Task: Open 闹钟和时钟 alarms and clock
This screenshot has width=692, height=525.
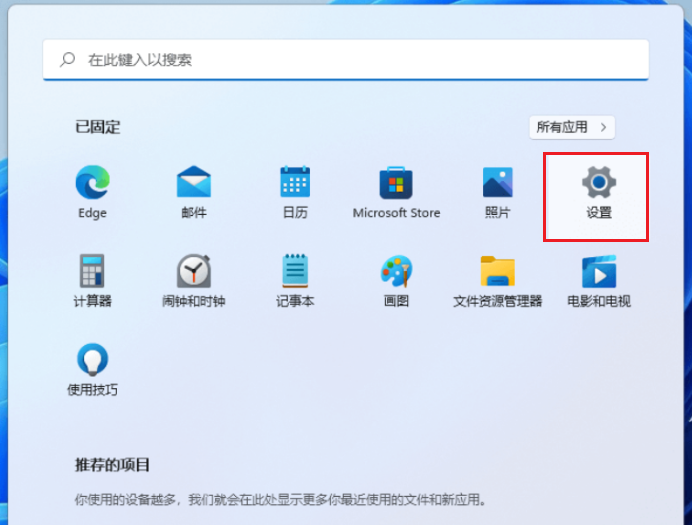Action: click(x=194, y=281)
